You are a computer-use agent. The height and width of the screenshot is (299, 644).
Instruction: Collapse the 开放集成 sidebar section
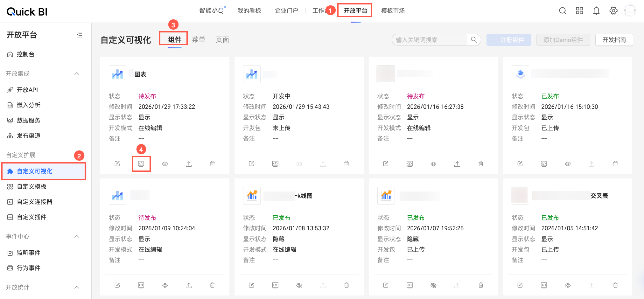77,73
